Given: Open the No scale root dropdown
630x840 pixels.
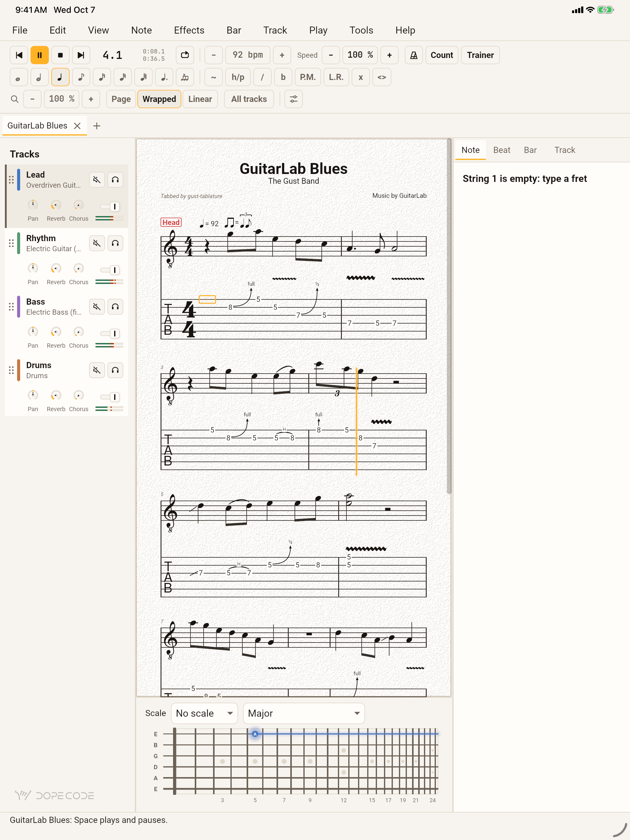Looking at the screenshot, I should pos(204,713).
